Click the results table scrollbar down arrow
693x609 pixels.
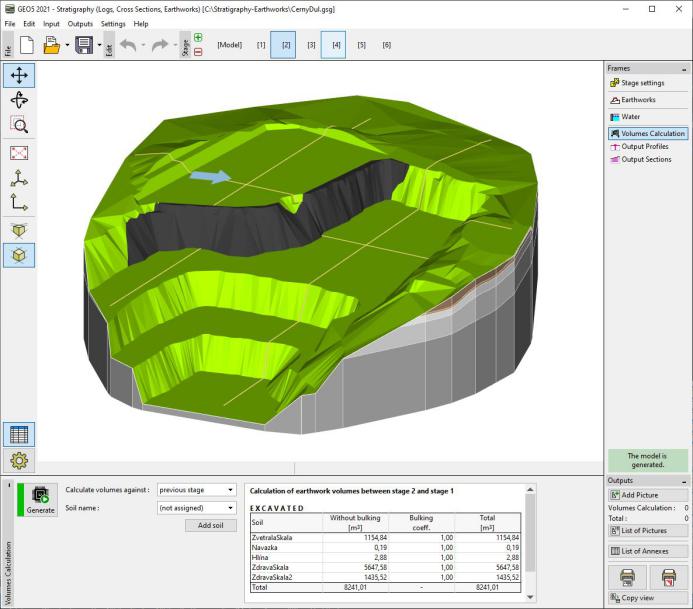point(530,597)
